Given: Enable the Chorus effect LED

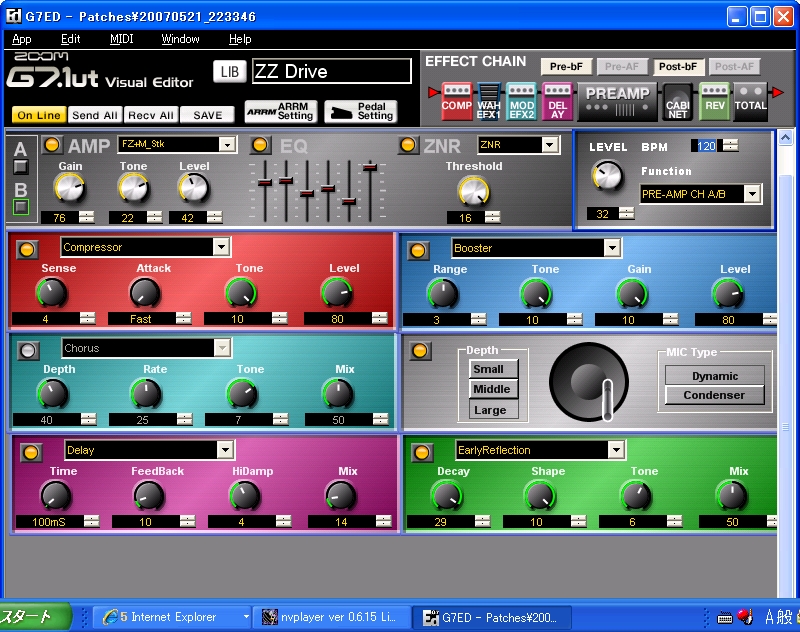Looking at the screenshot, I should click(28, 350).
